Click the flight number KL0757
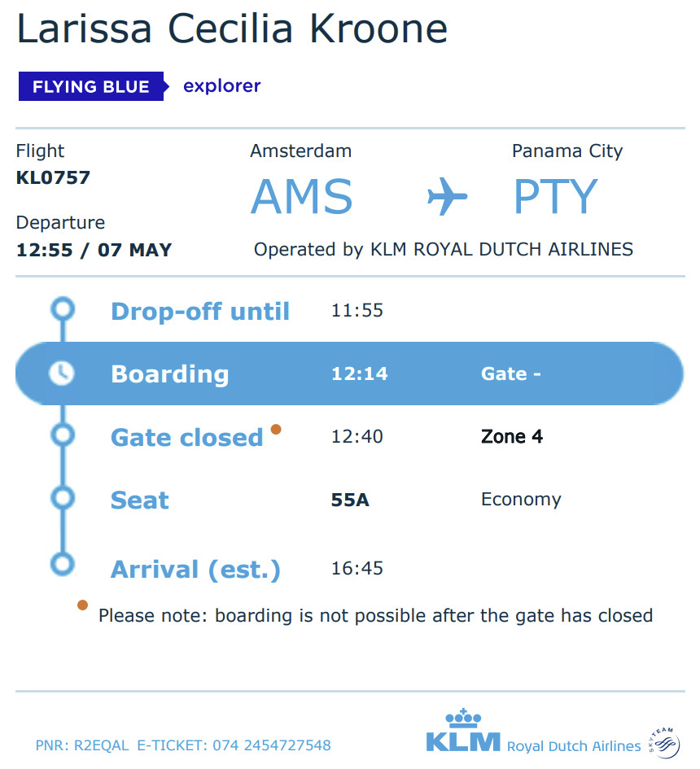Screen dimensions: 700x769 point(53,177)
